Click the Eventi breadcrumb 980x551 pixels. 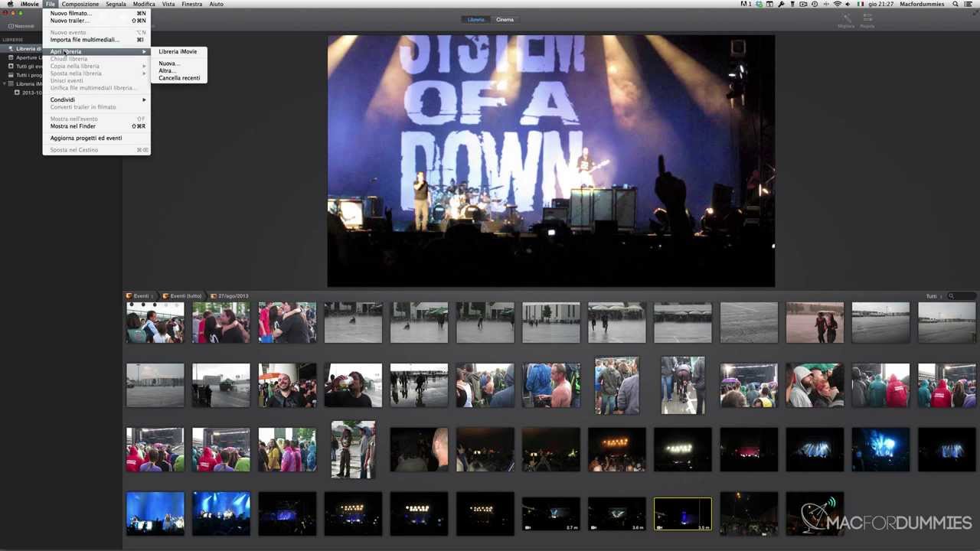(x=139, y=296)
